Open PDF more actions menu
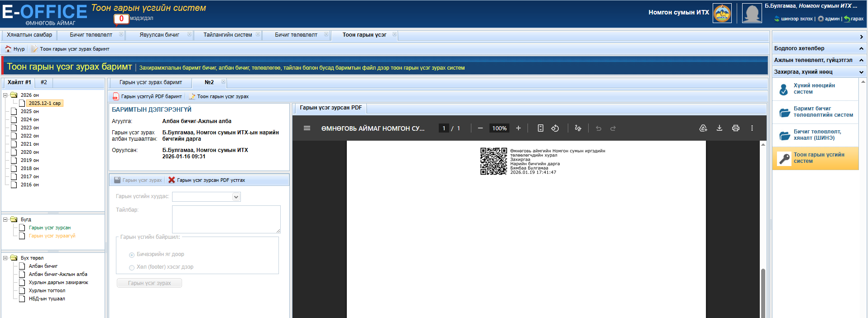868x318 pixels. (752, 128)
